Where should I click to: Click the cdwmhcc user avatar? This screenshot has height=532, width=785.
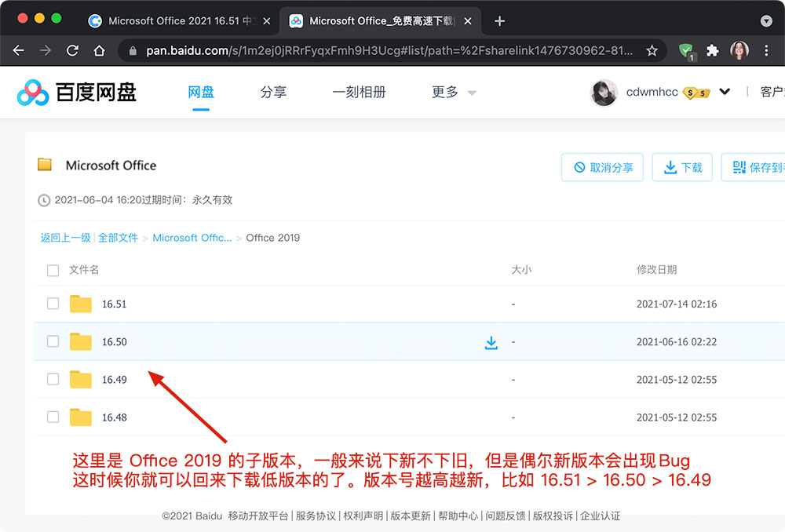(604, 93)
